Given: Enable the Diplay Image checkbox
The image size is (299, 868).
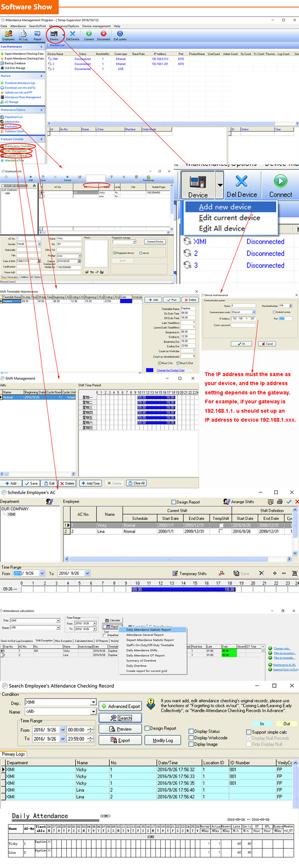Looking at the screenshot, I should click(191, 744).
